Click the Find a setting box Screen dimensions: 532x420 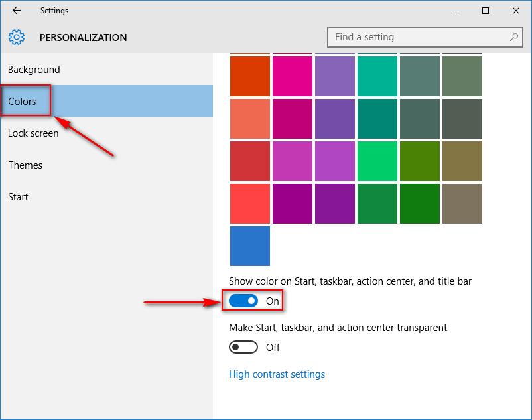425,37
